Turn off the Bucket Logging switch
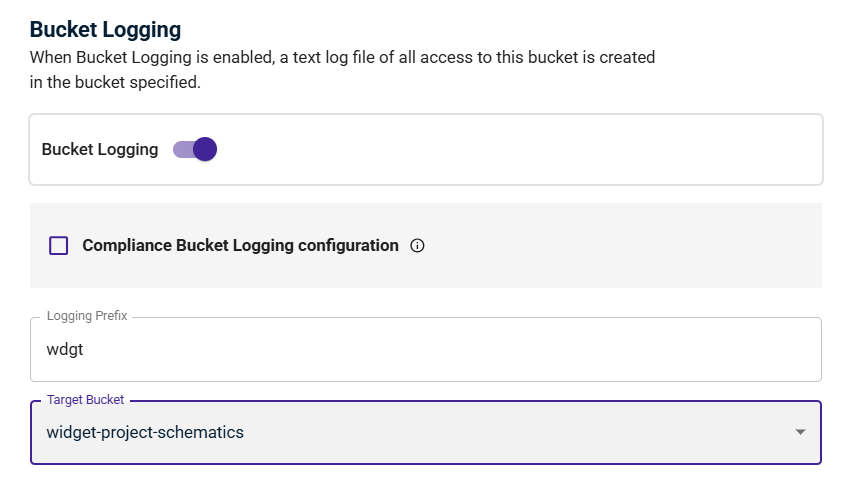 point(195,150)
